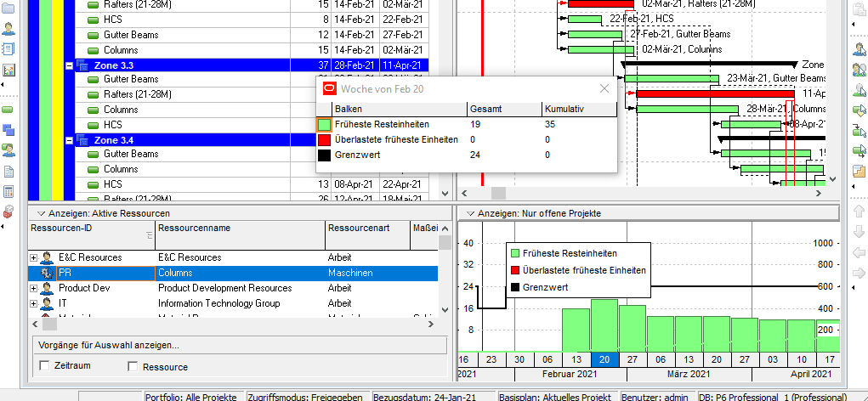Click the Gantt horizontal scrollbar thumb
Screen dimensions: 868x401
[x=498, y=193]
